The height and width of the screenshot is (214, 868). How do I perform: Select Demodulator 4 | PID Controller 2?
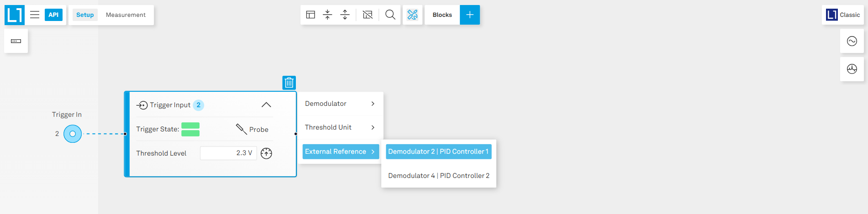coord(438,176)
